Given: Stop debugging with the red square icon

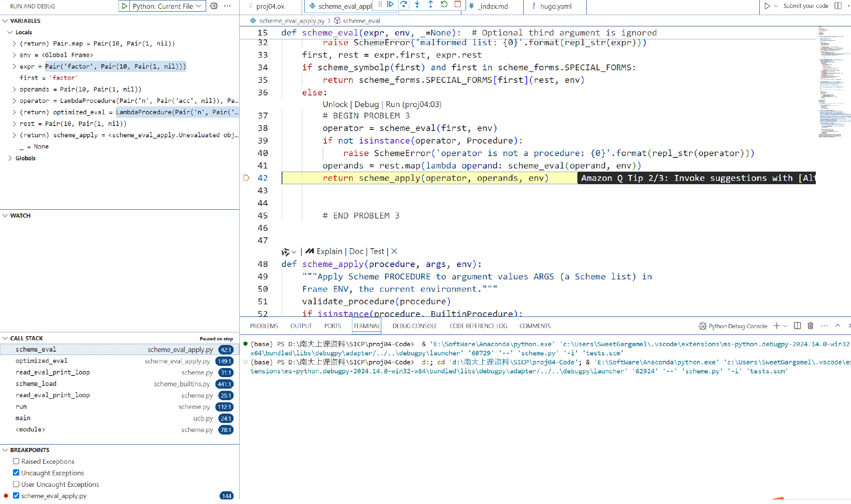Looking at the screenshot, I should (x=458, y=5).
